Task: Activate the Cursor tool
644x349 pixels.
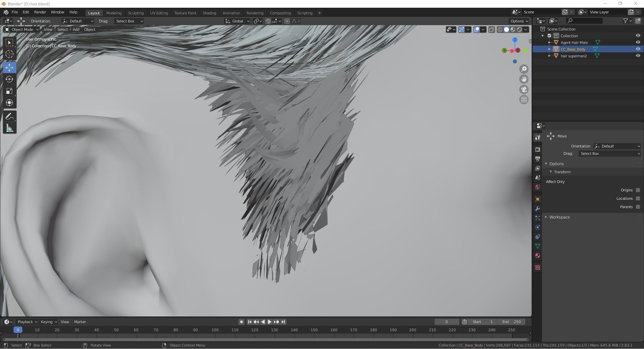Action: click(x=9, y=54)
